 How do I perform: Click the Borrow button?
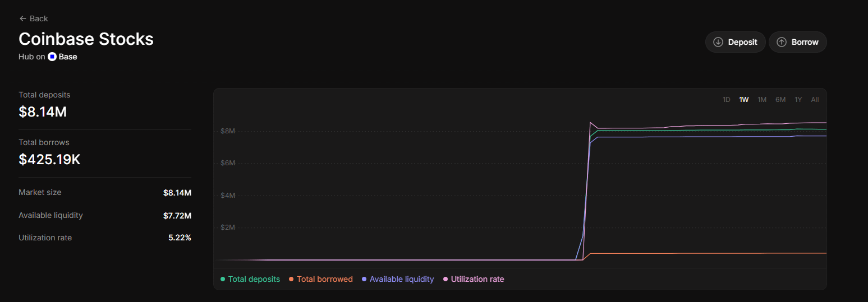point(797,42)
